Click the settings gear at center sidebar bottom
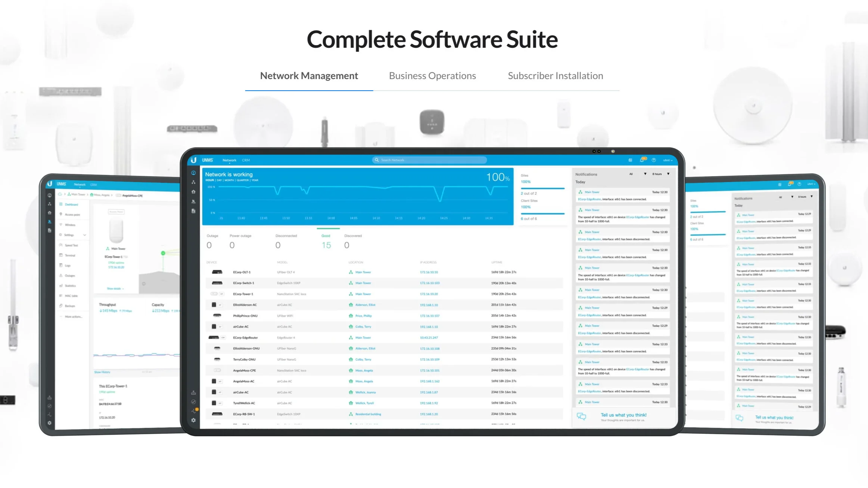Viewport: 868px width, 488px height. click(x=193, y=420)
